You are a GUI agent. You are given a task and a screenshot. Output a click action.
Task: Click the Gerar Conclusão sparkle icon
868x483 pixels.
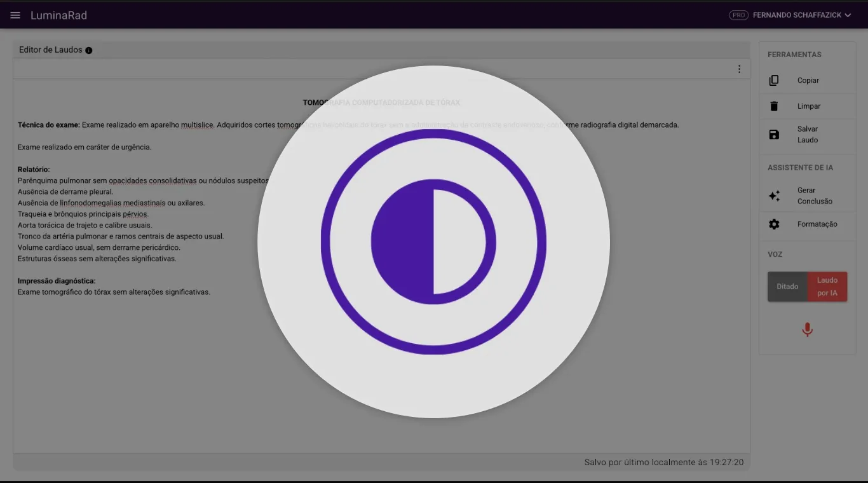pyautogui.click(x=774, y=196)
